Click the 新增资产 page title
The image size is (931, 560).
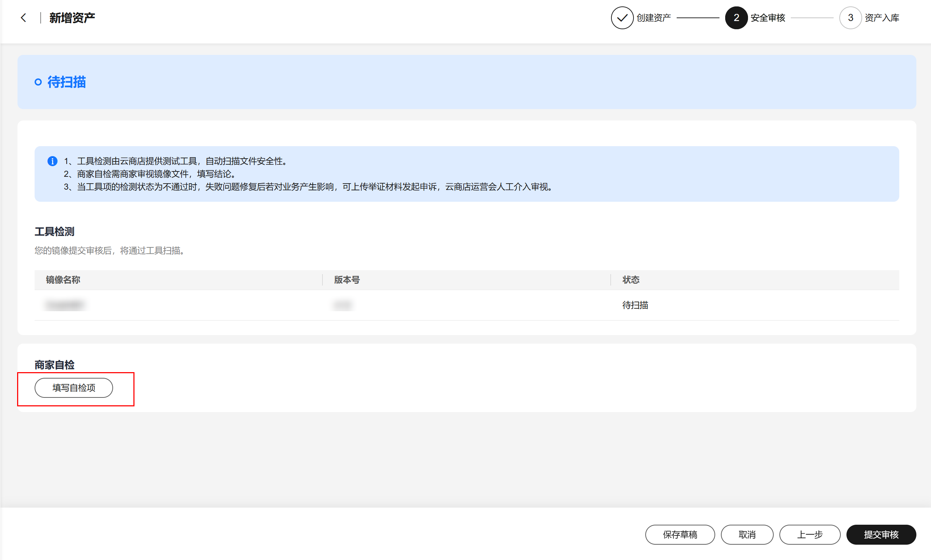point(72,18)
